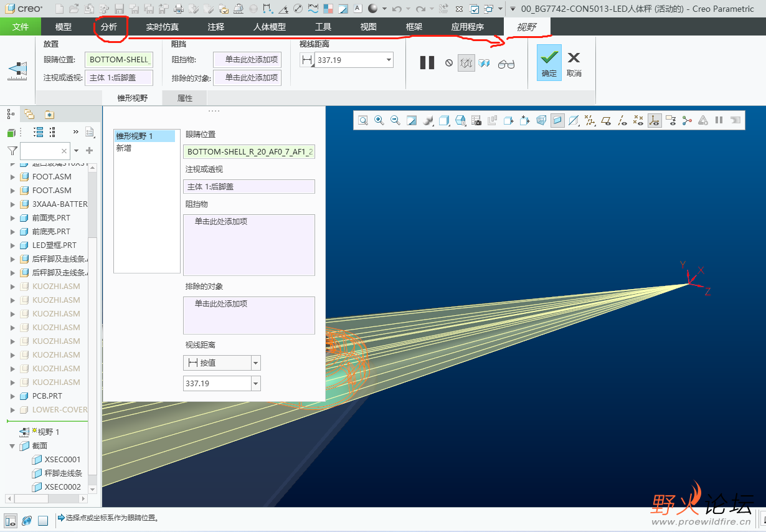The image size is (766, 532).
Task: Open the 文件 menu
Action: (x=21, y=27)
